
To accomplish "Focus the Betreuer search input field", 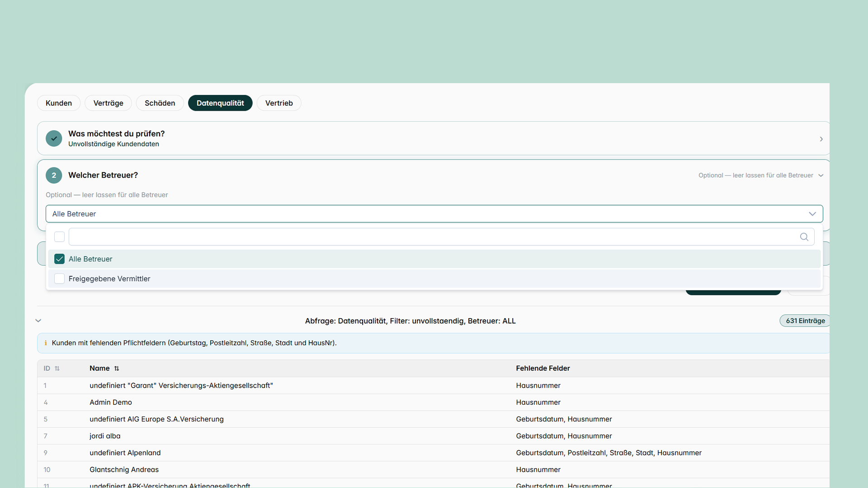I will (x=441, y=237).
